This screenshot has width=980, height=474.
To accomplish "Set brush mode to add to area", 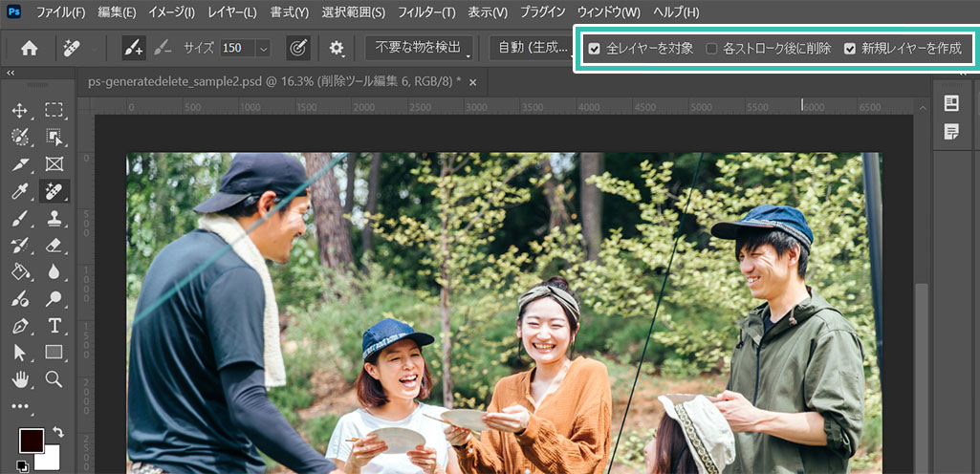I will click(x=134, y=48).
